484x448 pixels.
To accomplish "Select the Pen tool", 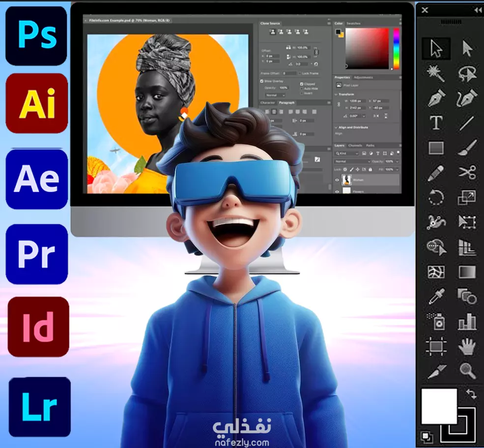I will pyautogui.click(x=436, y=98).
